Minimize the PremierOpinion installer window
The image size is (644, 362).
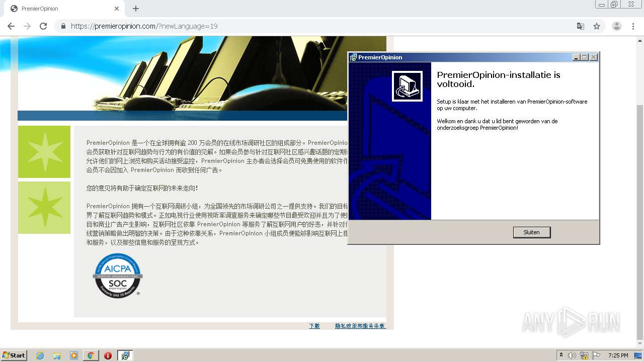click(576, 57)
